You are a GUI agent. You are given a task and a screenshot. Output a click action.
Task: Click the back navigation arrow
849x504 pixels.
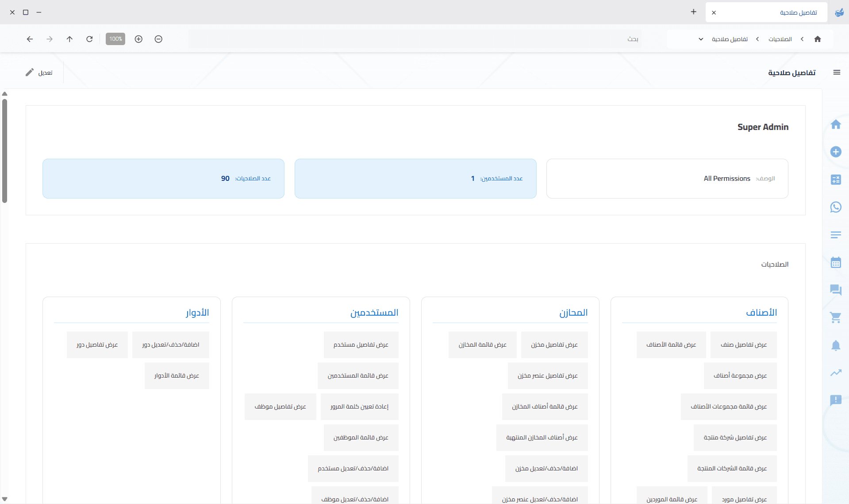(30, 39)
